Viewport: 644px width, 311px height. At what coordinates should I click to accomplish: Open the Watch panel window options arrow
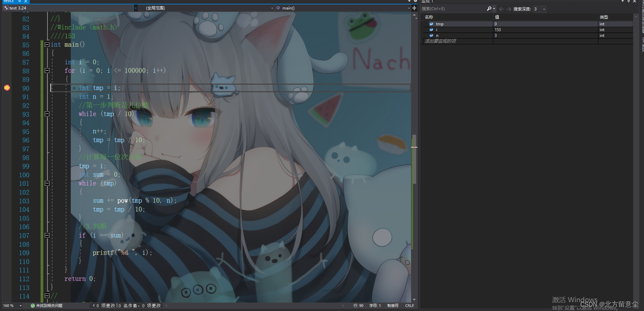pos(623,1)
